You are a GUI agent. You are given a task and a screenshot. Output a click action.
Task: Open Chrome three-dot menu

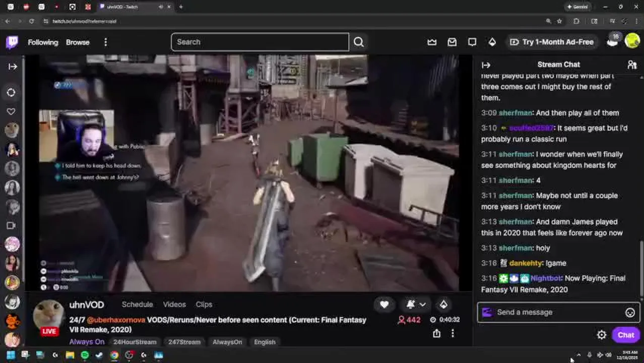click(636, 21)
